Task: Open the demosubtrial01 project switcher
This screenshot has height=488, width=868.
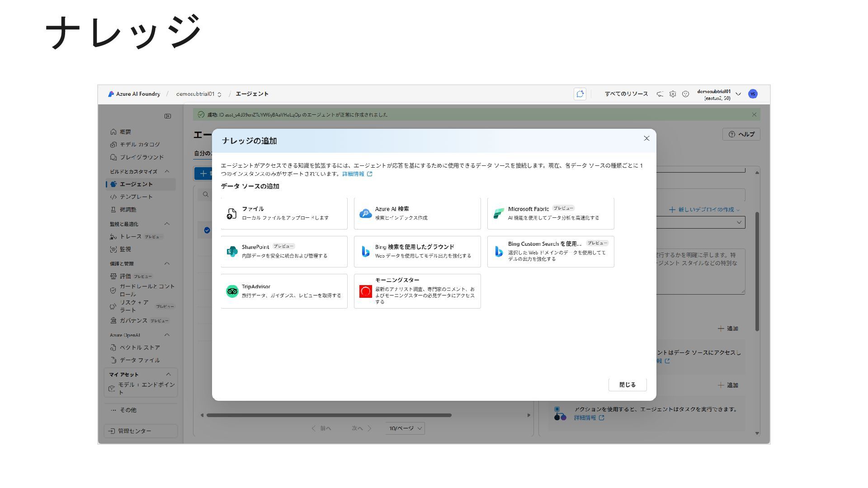Action: (199, 94)
